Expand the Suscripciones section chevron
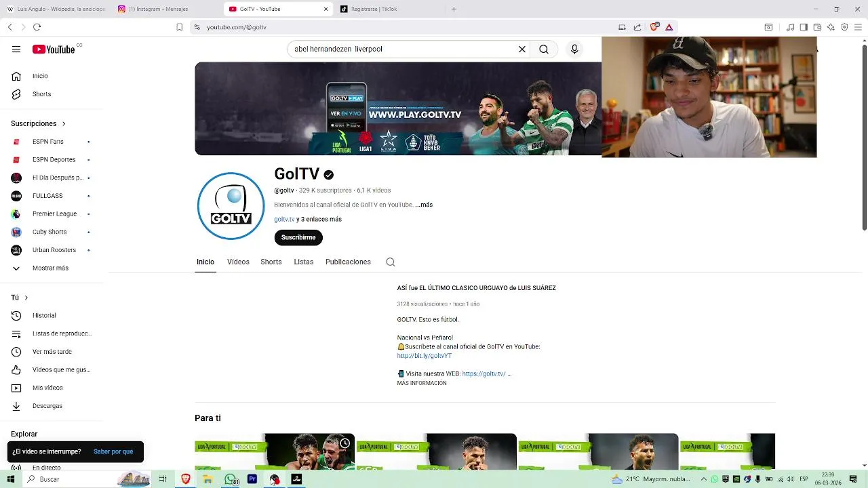This screenshot has height=488, width=868. coord(64,124)
